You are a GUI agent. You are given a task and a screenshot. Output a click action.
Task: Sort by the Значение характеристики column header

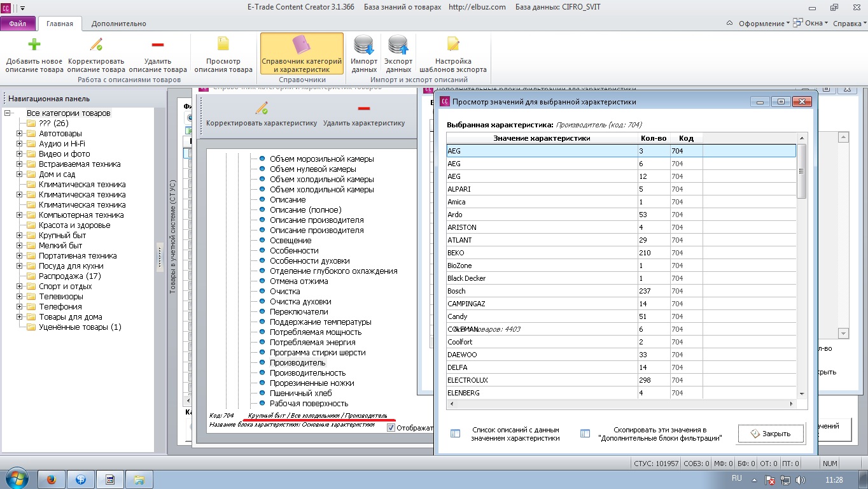[x=542, y=138]
